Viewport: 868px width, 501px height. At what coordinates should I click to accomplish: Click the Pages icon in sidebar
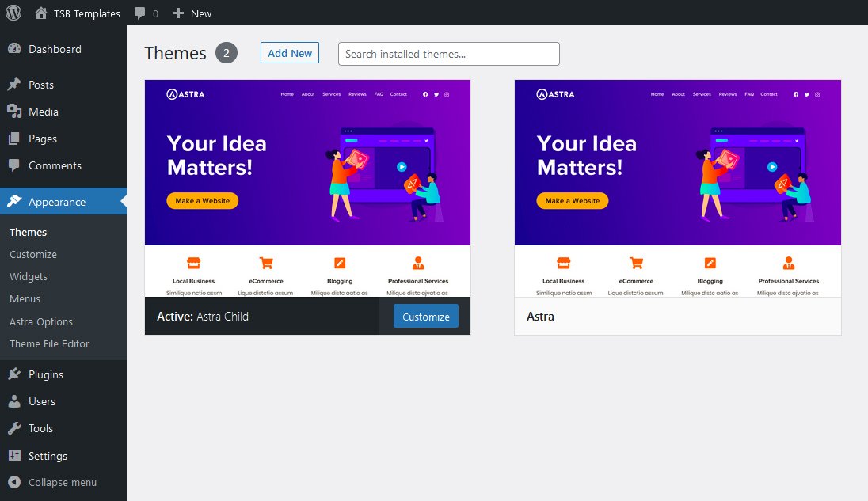click(14, 139)
